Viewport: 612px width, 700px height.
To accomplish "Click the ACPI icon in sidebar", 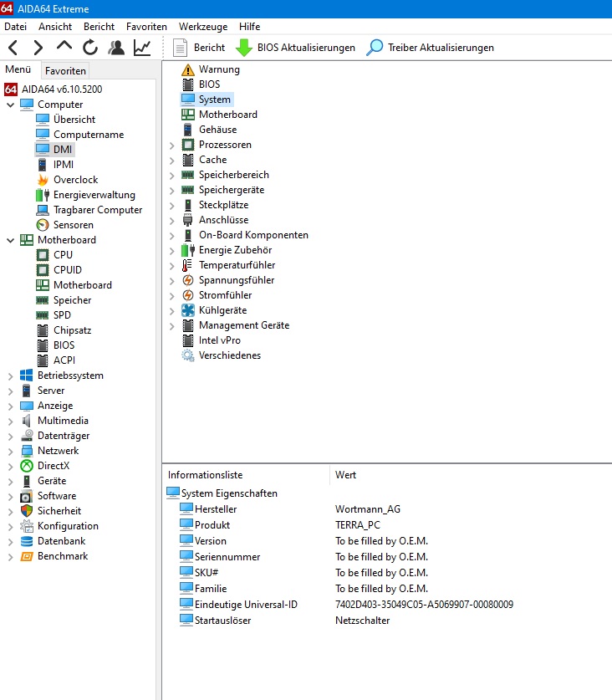I will (43, 360).
